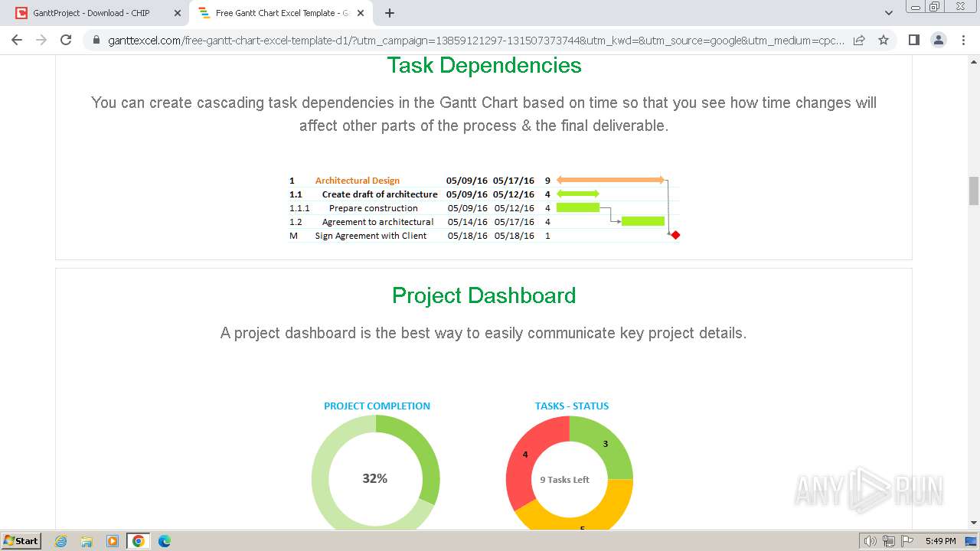Click the PROJECT COMPLETION chart title
This screenshot has width=980, height=551.
377,406
